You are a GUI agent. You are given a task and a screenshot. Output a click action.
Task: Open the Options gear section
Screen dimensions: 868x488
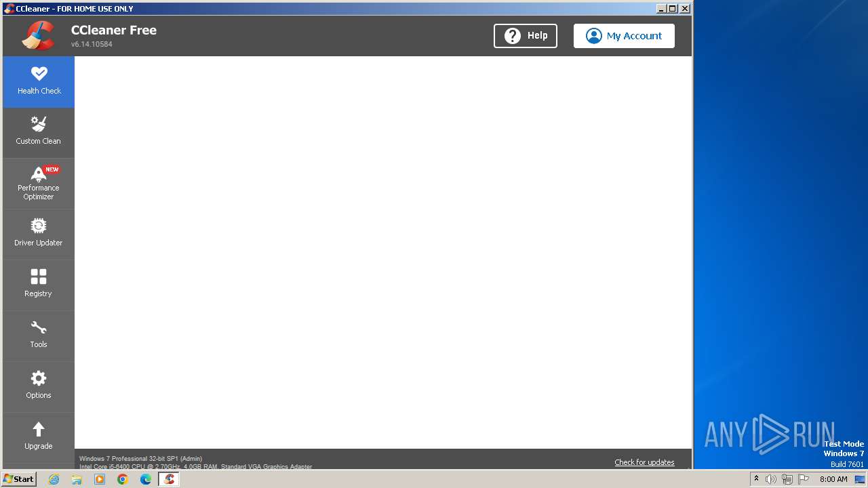39,387
